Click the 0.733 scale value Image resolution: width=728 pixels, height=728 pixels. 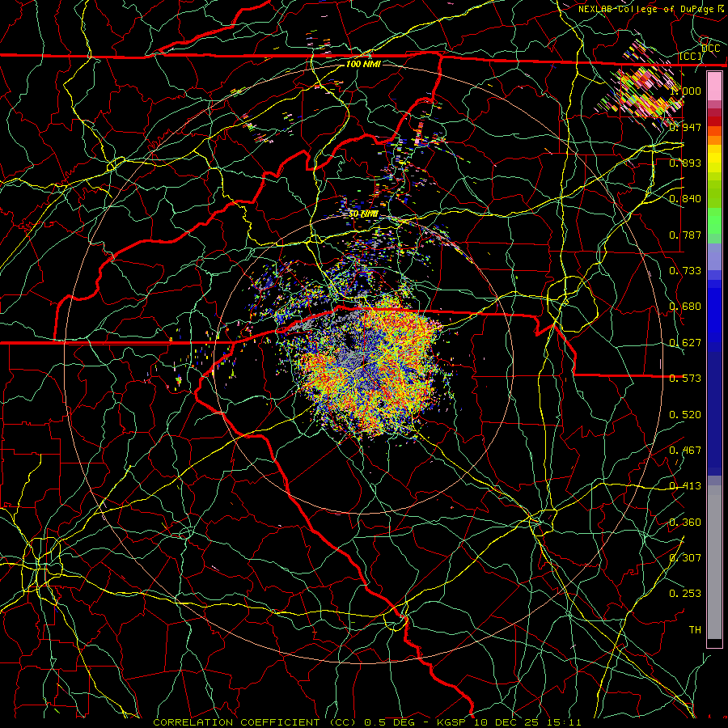pyautogui.click(x=685, y=270)
